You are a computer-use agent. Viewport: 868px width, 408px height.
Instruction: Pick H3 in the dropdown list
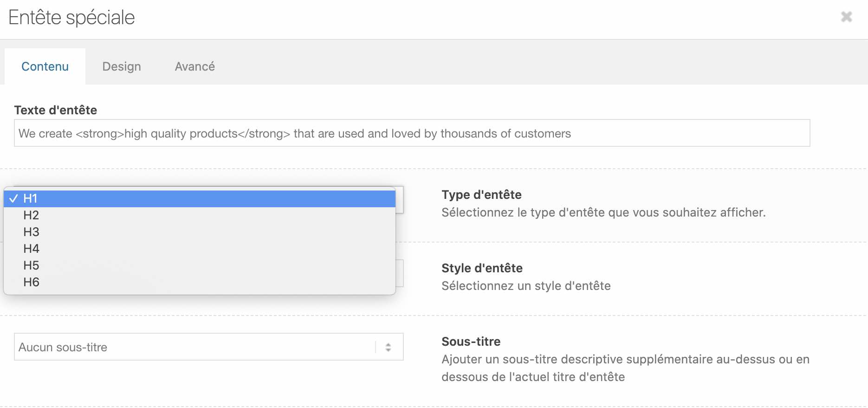coord(200,232)
